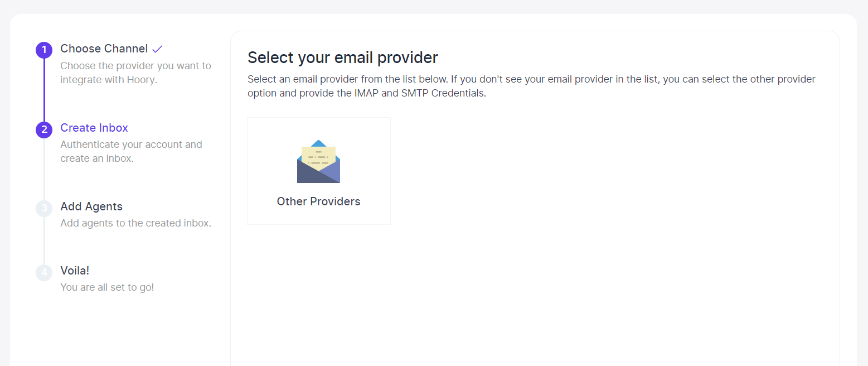Open the Add Agents step
The width and height of the screenshot is (868, 366).
91,206
